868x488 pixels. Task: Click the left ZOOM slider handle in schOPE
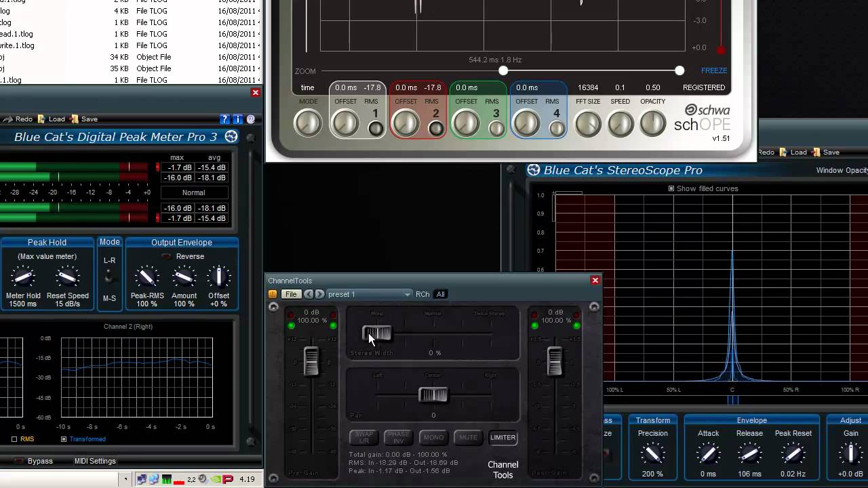(x=503, y=70)
